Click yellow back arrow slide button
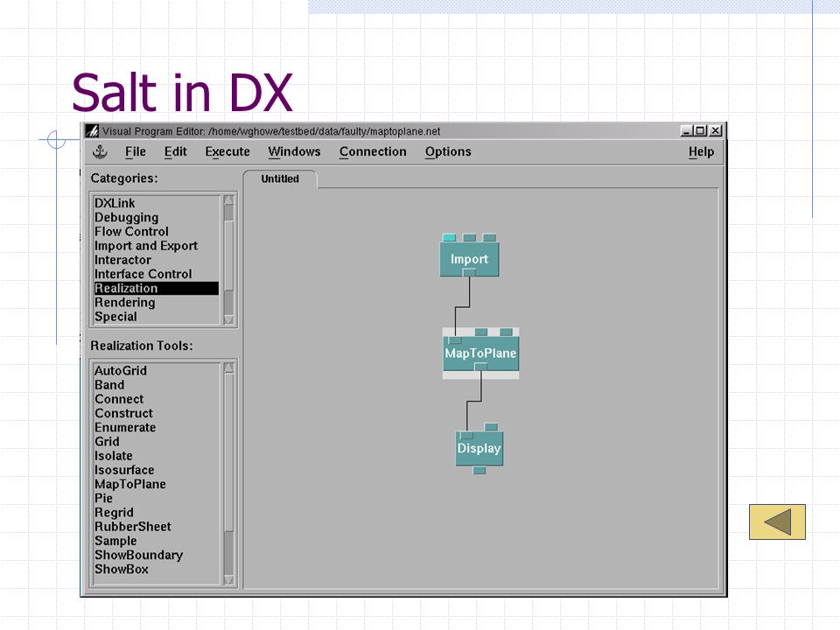Screen dimensions: 840x630 click(x=777, y=521)
